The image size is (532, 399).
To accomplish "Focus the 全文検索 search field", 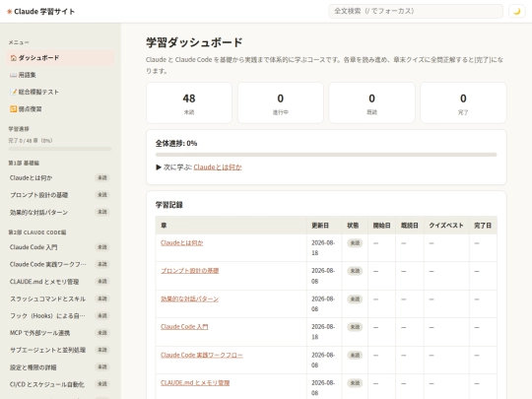I will pos(416,11).
